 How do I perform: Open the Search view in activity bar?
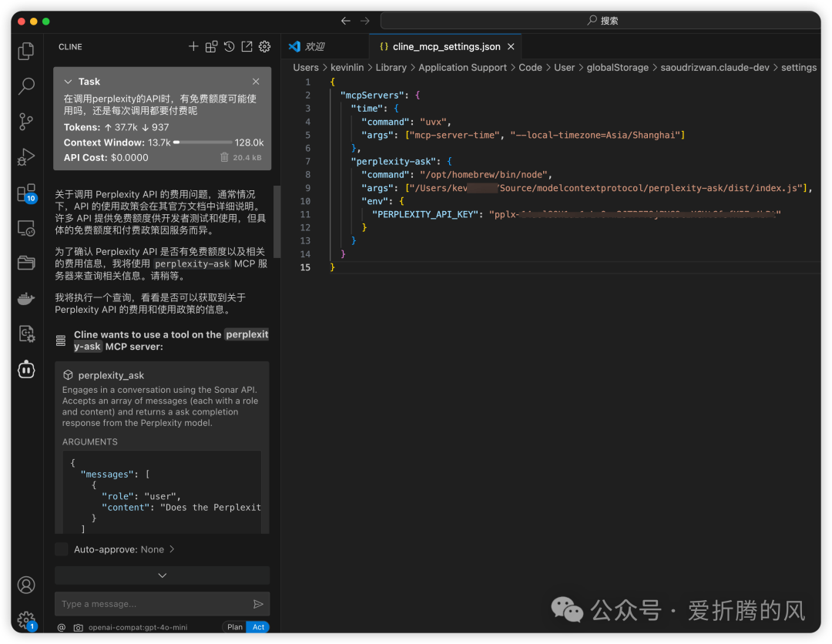point(26,86)
